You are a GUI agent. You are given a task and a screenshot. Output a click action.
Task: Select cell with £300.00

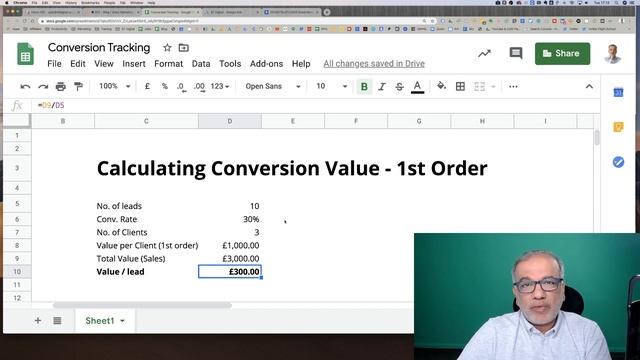click(230, 271)
